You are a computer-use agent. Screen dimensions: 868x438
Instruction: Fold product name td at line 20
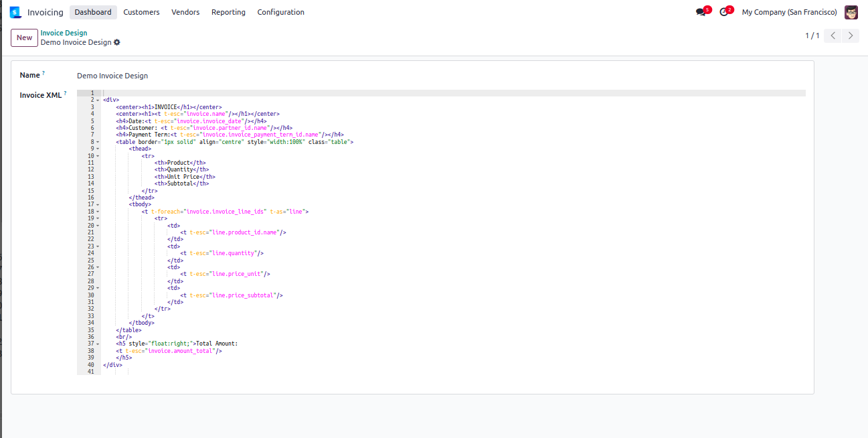pos(98,226)
